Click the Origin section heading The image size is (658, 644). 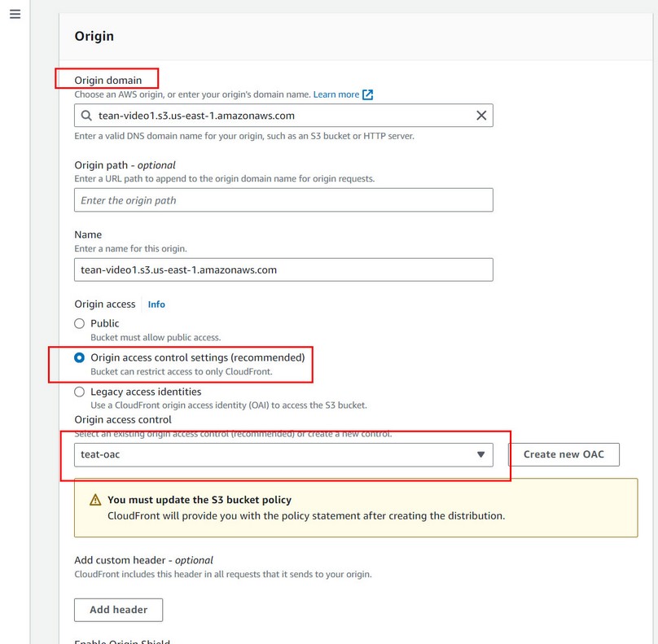click(94, 37)
